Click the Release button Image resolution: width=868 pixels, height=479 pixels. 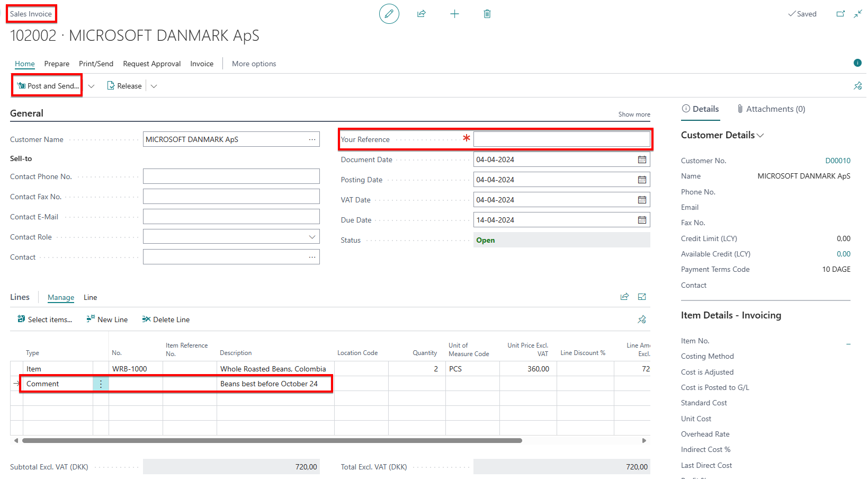(124, 86)
